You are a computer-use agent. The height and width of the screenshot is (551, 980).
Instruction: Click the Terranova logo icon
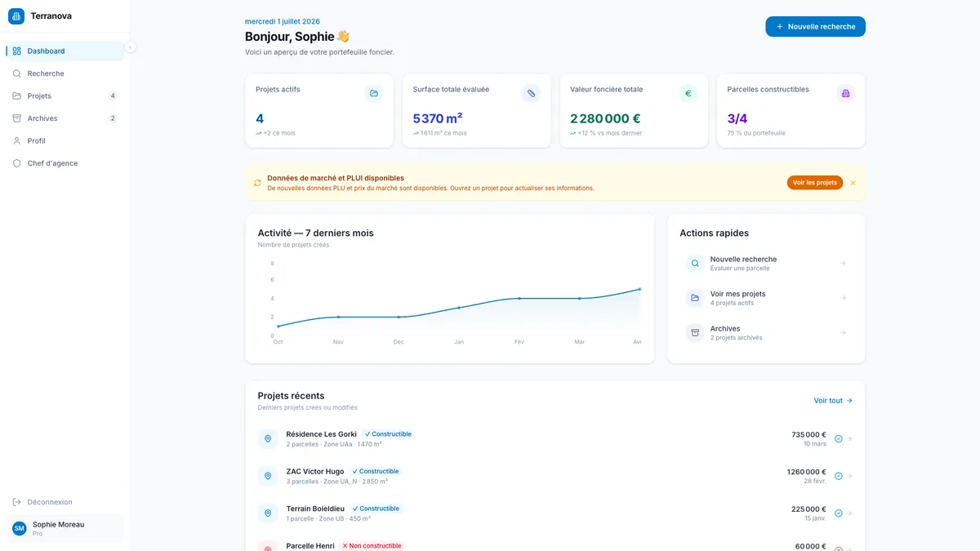point(16,16)
